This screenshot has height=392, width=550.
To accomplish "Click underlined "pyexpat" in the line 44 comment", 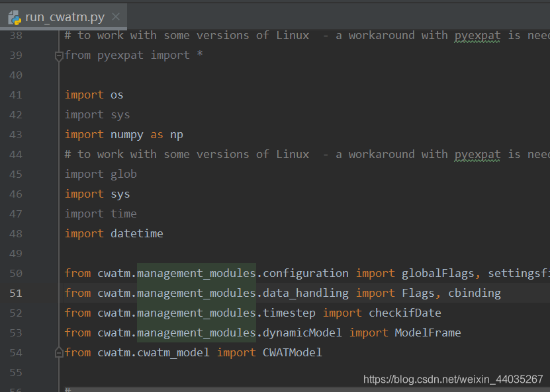I will (x=477, y=155).
